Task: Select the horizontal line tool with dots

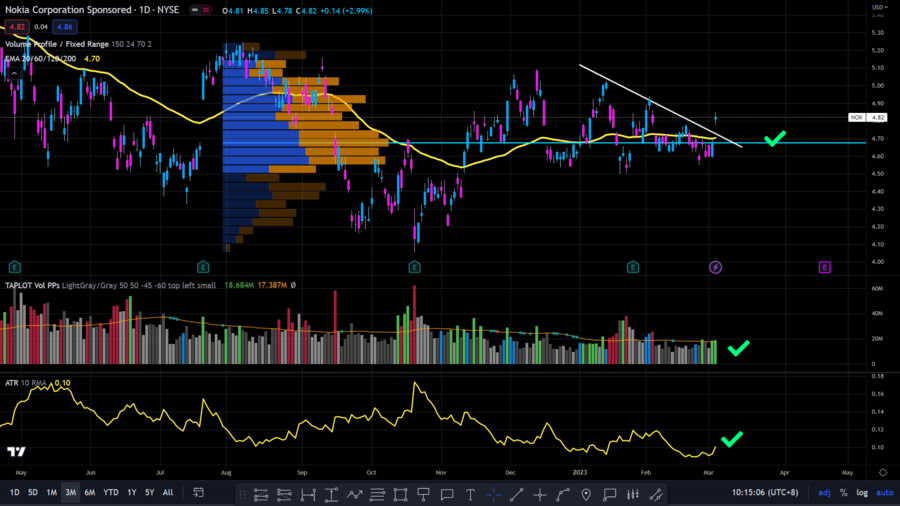Action: coord(261,494)
